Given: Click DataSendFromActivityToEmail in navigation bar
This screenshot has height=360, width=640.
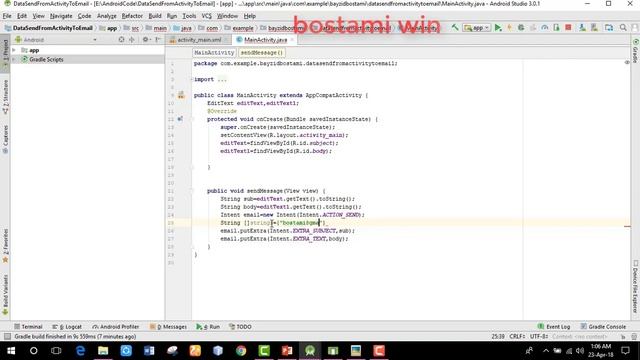Looking at the screenshot, I should coord(49,28).
